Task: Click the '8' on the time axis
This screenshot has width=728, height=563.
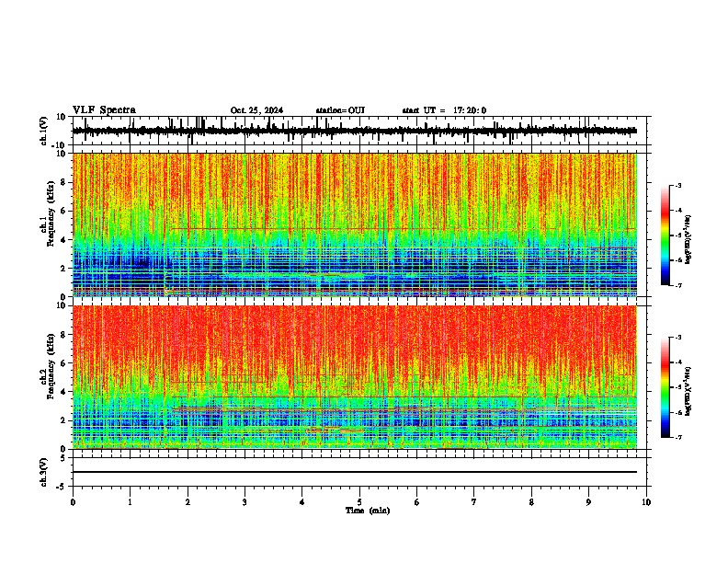Action: pos(531,502)
